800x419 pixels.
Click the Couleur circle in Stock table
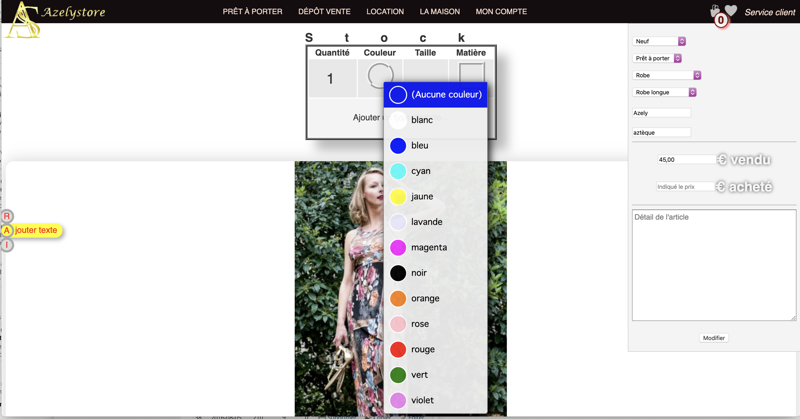point(379,76)
